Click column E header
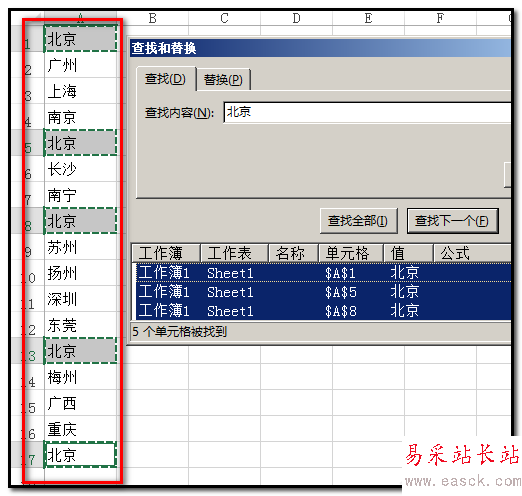 [368, 18]
